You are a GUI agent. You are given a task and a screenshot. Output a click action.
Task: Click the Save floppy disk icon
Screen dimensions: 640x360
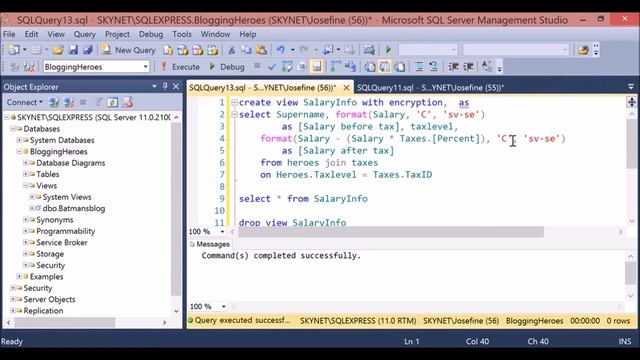pos(73,50)
